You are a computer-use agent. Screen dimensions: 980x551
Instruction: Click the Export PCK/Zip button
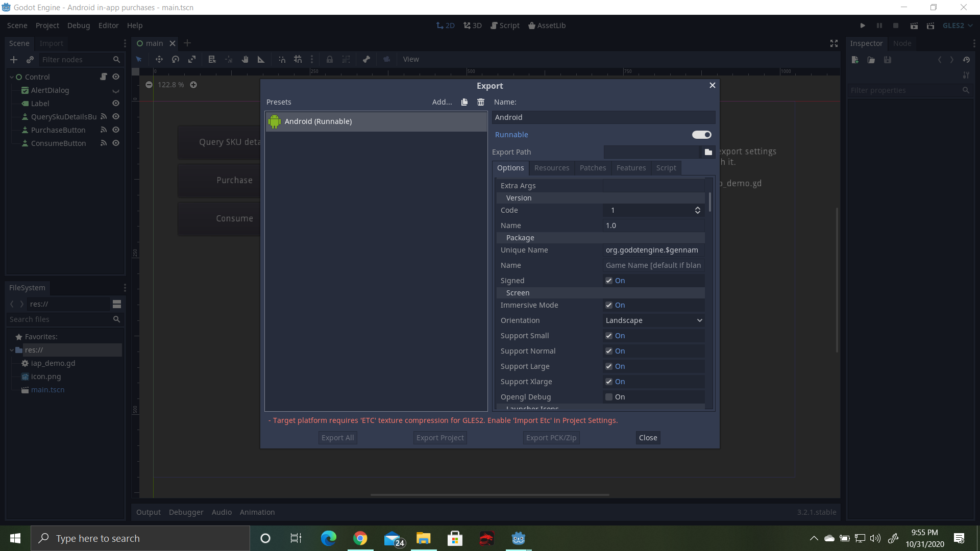pos(551,438)
